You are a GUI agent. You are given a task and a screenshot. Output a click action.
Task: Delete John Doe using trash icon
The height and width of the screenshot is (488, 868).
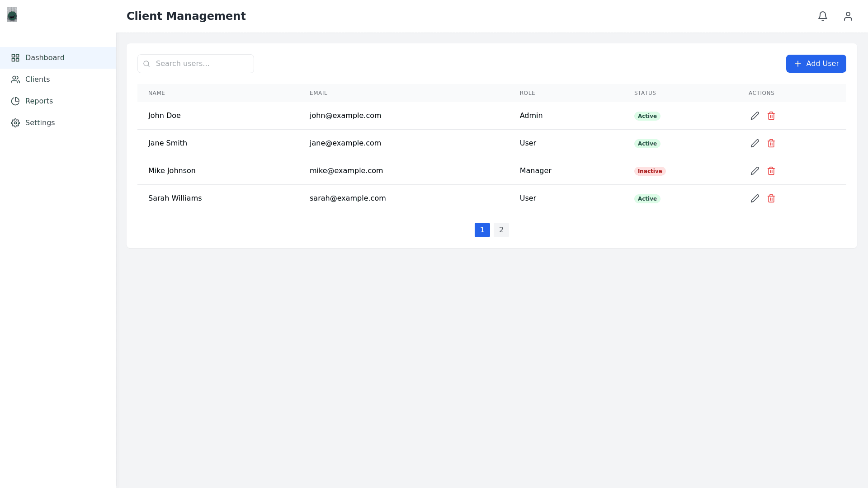[771, 116]
